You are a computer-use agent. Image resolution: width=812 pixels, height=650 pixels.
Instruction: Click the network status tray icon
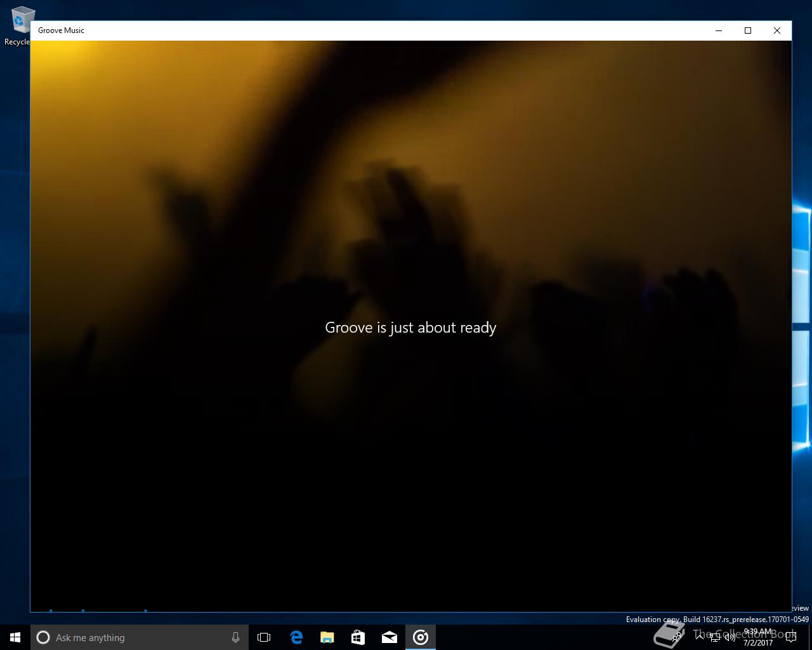(x=716, y=637)
